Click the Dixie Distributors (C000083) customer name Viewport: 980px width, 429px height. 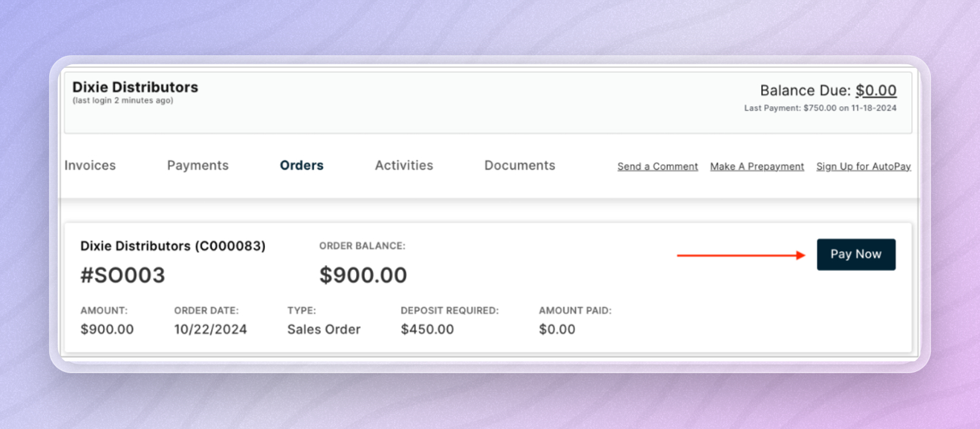click(x=173, y=246)
